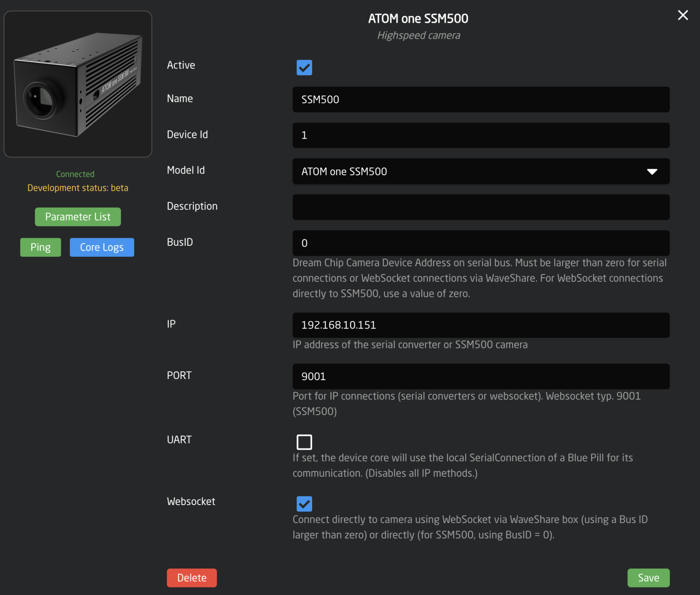Open the Parameter List
This screenshot has height=595, width=700.
point(78,217)
